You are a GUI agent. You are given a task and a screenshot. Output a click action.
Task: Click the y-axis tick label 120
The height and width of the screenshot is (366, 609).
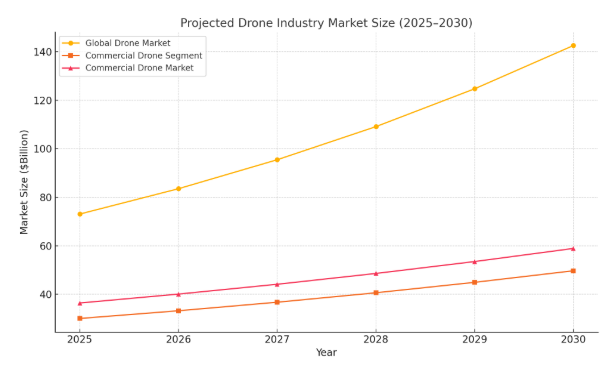(x=43, y=100)
